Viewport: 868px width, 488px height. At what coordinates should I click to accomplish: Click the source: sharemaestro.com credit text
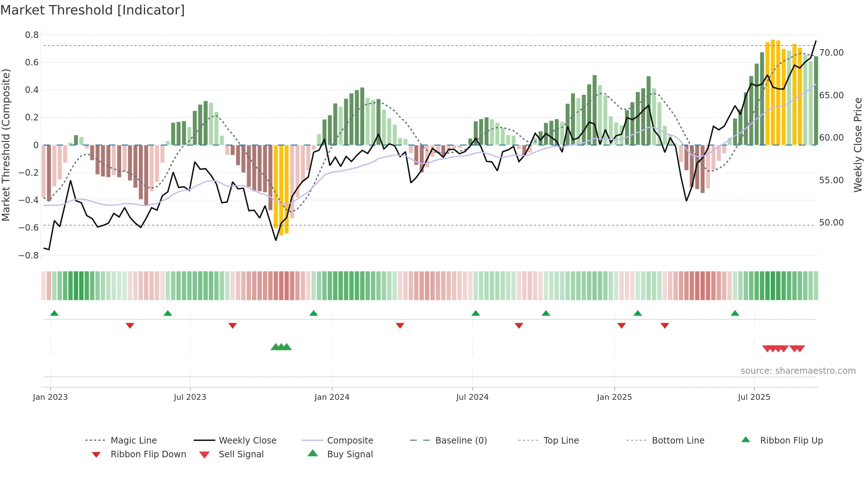pyautogui.click(x=798, y=371)
